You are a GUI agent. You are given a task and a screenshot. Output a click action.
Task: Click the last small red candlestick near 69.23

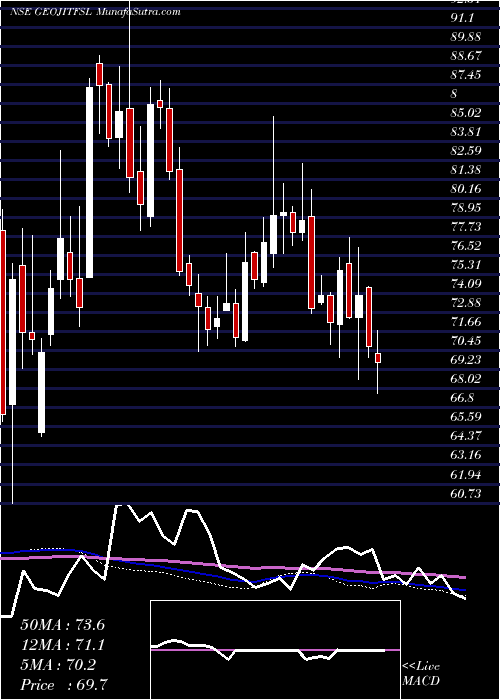pyautogui.click(x=378, y=358)
